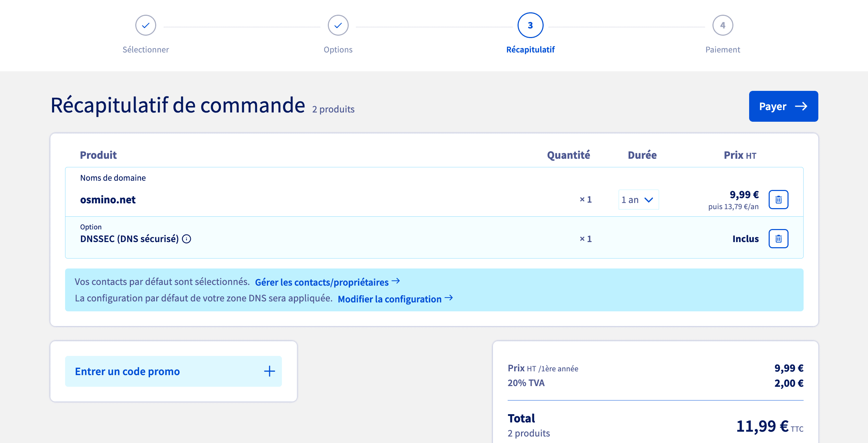Open Gérer les contacts/propriétaires link

[x=327, y=282]
